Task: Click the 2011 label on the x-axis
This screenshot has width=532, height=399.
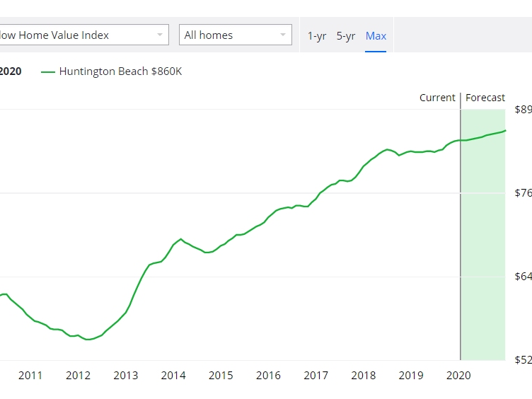Action: point(30,376)
